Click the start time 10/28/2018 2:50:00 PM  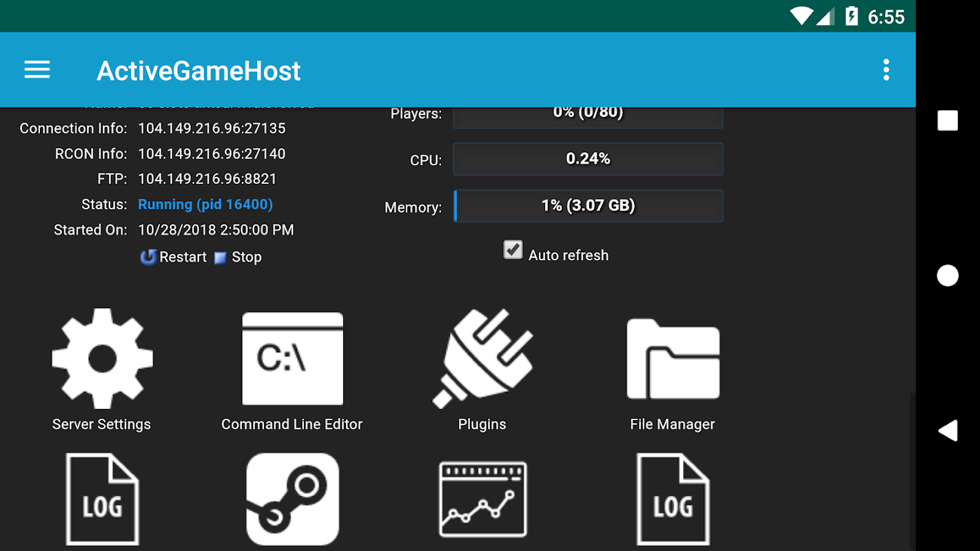coord(216,230)
